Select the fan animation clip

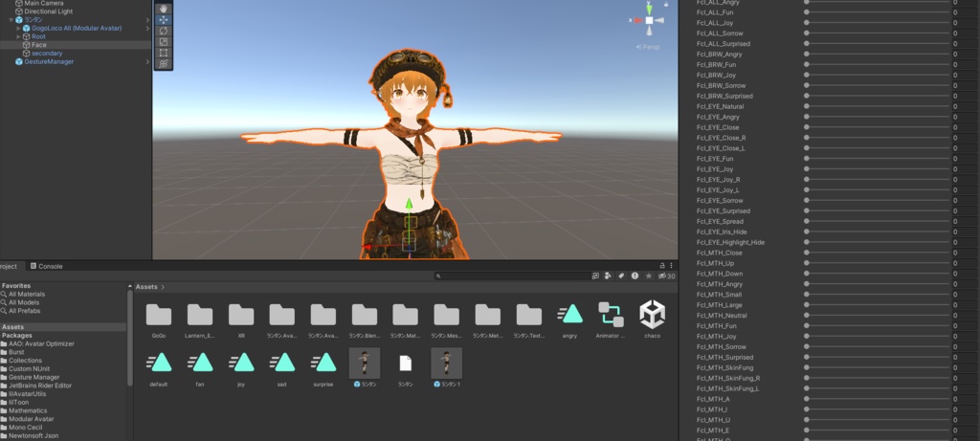click(x=200, y=363)
